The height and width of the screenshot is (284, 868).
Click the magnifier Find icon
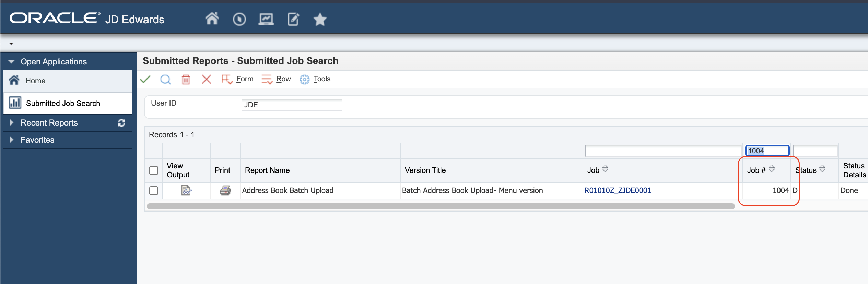coord(165,79)
